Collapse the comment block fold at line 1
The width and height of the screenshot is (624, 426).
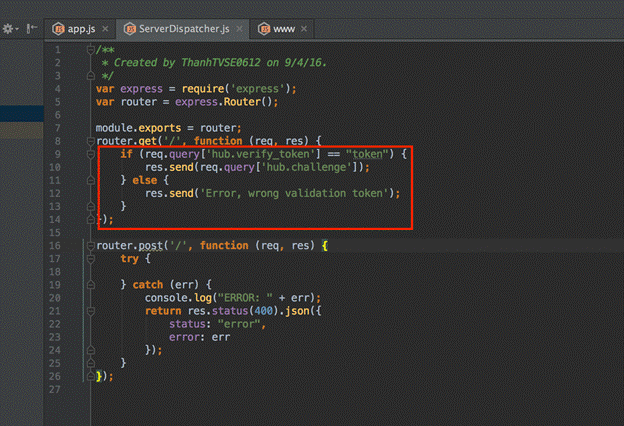point(91,50)
